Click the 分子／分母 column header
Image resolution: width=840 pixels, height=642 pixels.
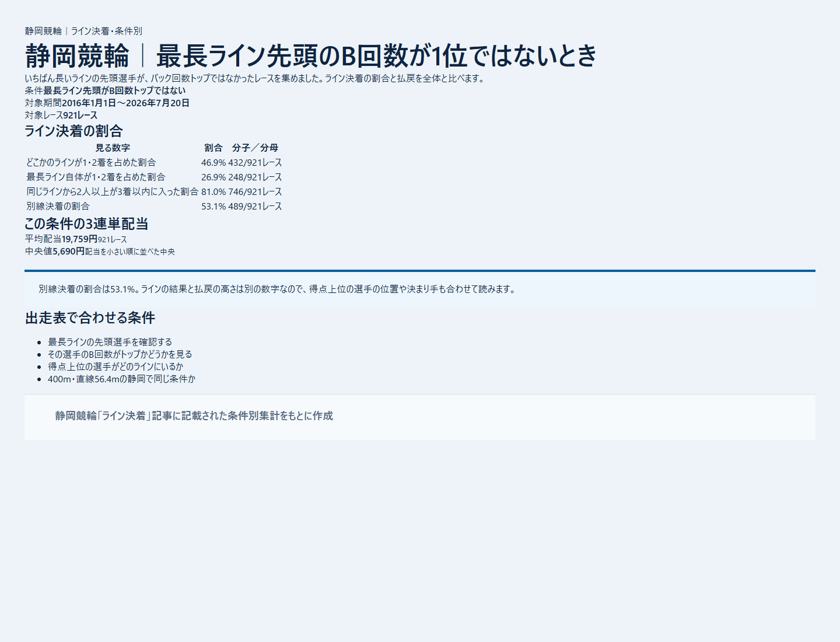255,148
